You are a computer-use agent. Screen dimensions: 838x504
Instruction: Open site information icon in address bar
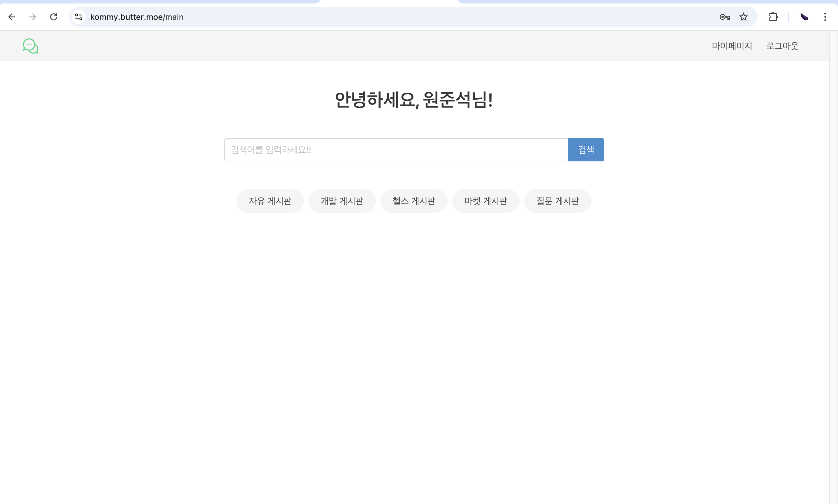point(79,17)
